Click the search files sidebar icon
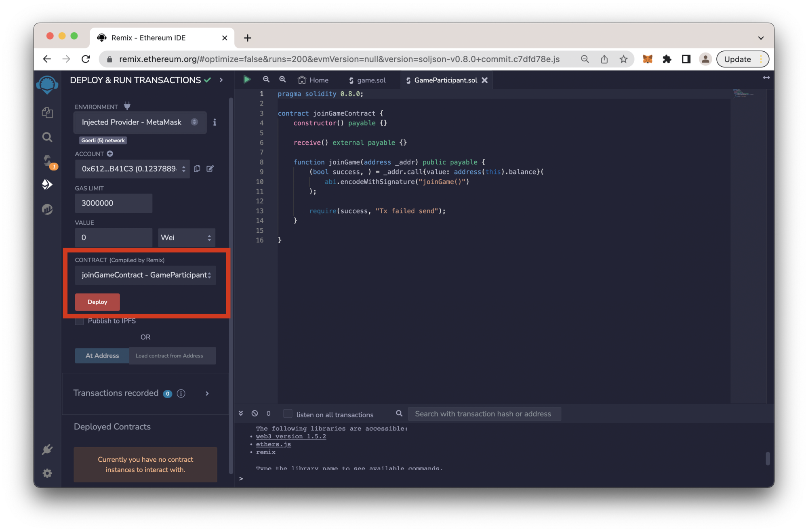This screenshot has height=532, width=808. 47,137
